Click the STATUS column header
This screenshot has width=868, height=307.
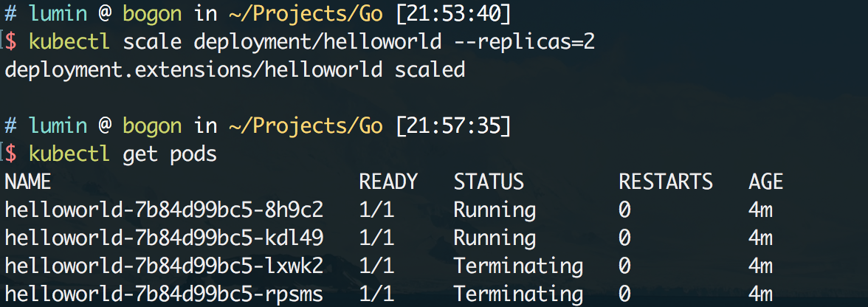tap(489, 182)
